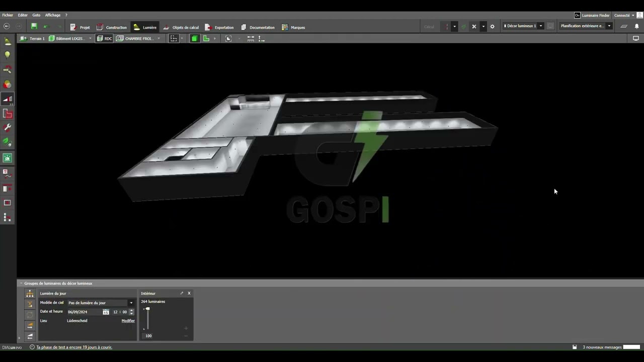The width and height of the screenshot is (644, 362).
Task: Click the luminaire group hierarchy icon
Action: (x=30, y=294)
